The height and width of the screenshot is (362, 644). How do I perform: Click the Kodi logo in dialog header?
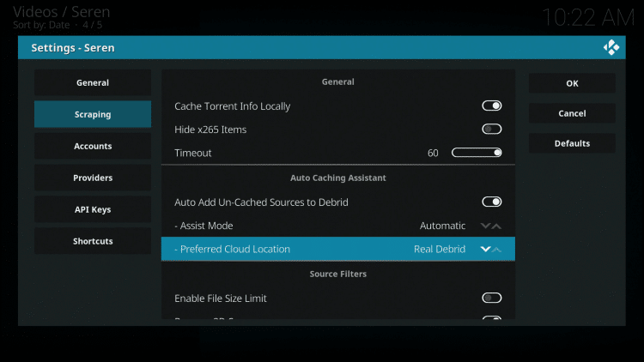[x=611, y=48]
